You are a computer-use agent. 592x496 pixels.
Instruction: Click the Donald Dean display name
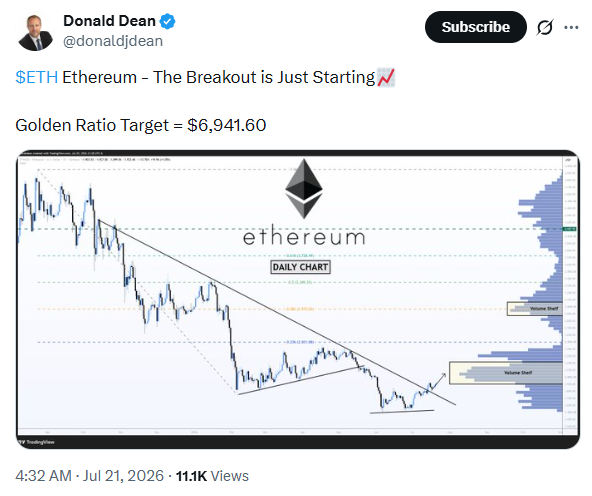click(x=109, y=21)
